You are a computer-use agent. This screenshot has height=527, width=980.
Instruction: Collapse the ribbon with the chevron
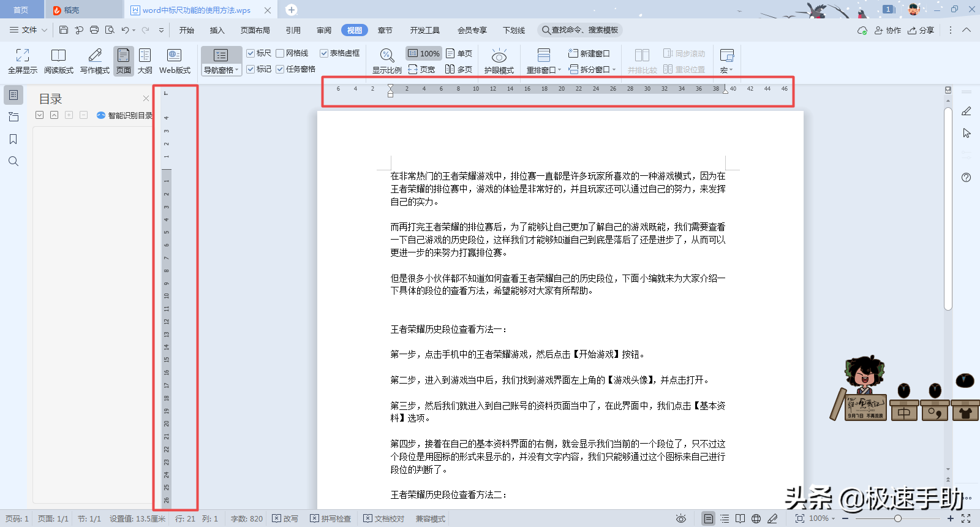pyautogui.click(x=967, y=30)
